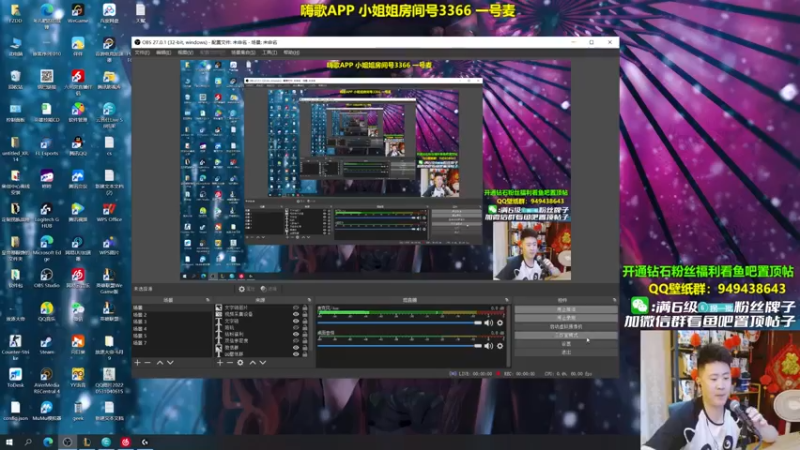This screenshot has height=450, width=800.
Task: Open 工具(T) menu in OBS
Action: (x=269, y=53)
